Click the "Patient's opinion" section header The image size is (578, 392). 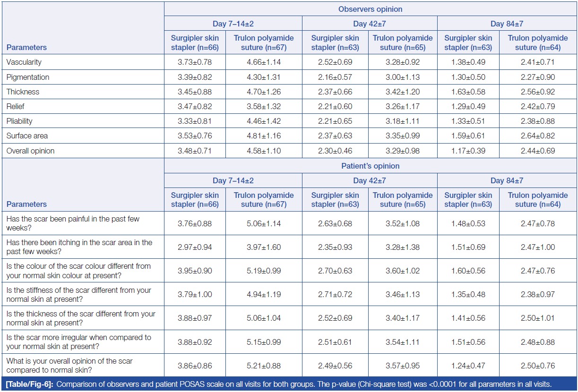point(370,166)
